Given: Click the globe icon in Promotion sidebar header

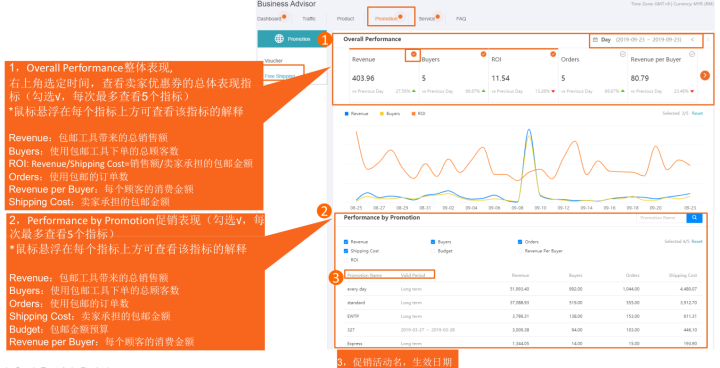Looking at the screenshot, I should (279, 39).
